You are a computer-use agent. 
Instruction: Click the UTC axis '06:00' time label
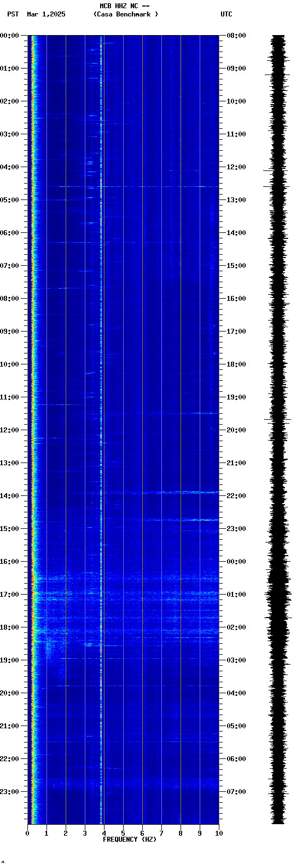[x=236, y=759]
